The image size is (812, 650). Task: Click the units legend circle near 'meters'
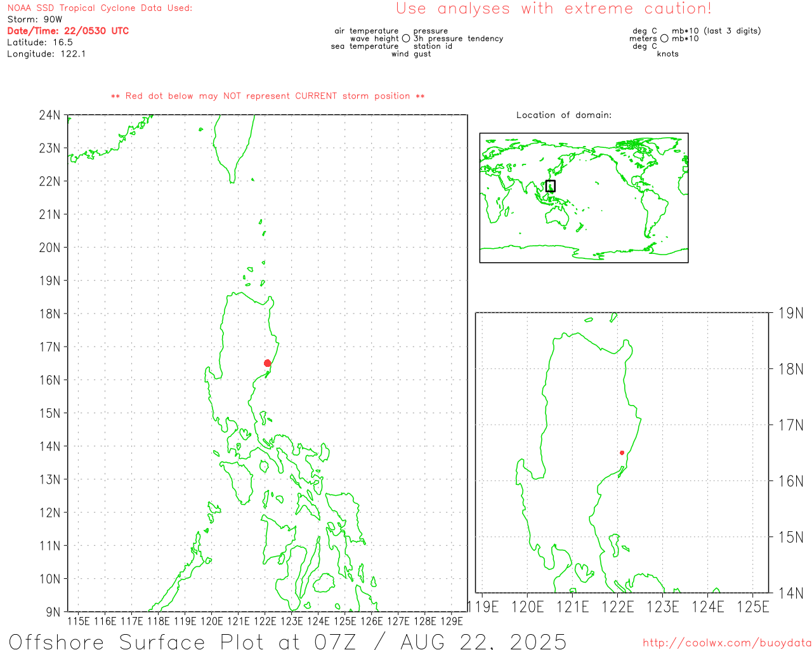coord(664,38)
